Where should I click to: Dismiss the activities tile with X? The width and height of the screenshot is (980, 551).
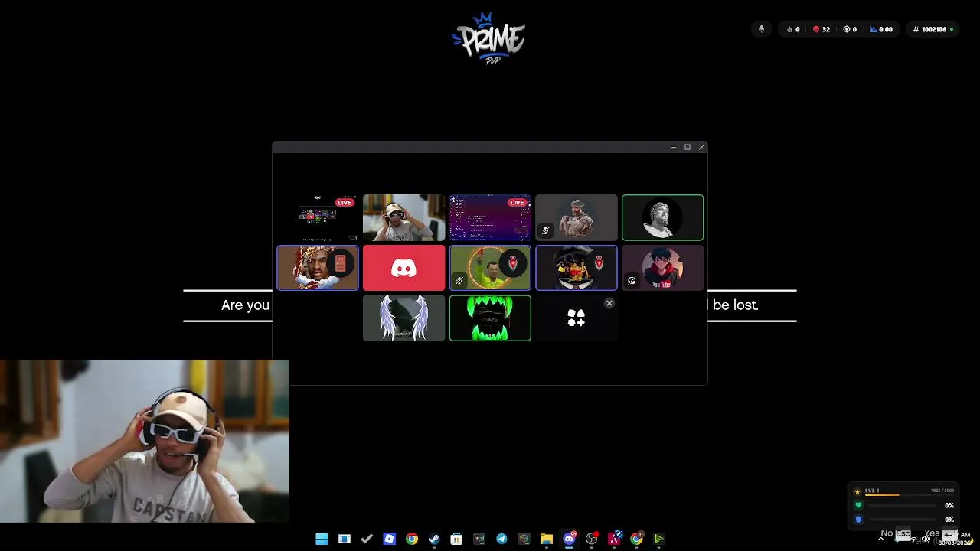(x=609, y=304)
